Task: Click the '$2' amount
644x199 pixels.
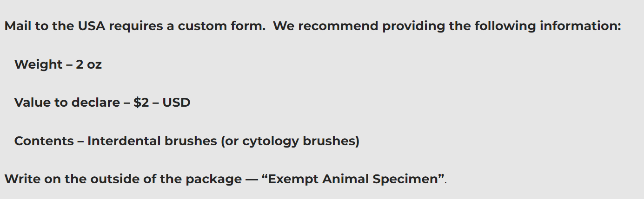Action: pos(141,102)
